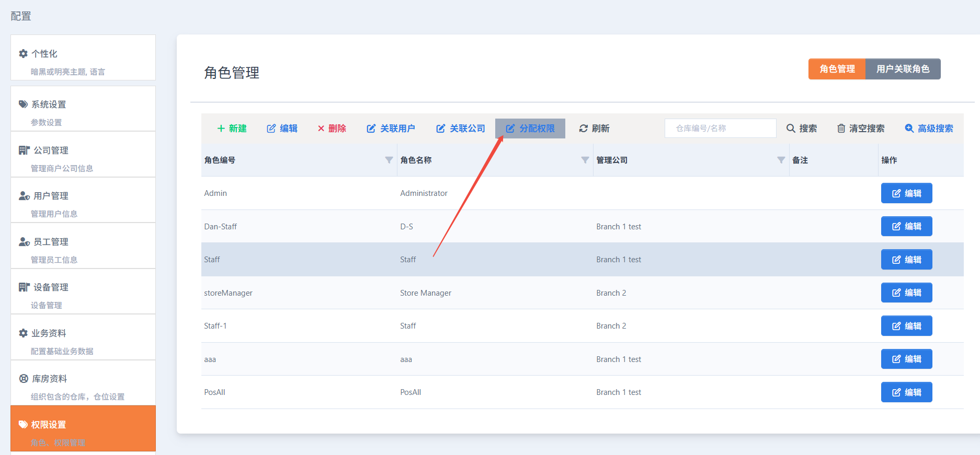Click the 关联公司 toolbar item
This screenshot has width=980, height=455.
tap(461, 129)
